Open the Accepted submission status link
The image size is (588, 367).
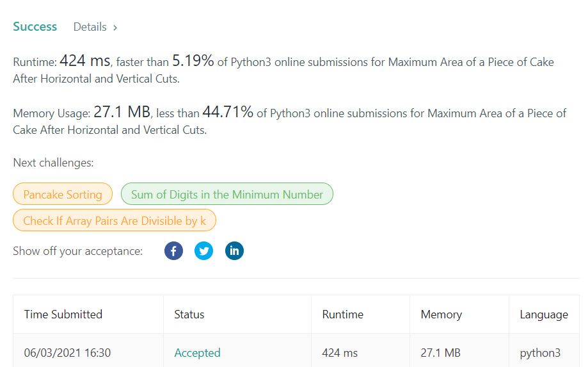click(197, 353)
